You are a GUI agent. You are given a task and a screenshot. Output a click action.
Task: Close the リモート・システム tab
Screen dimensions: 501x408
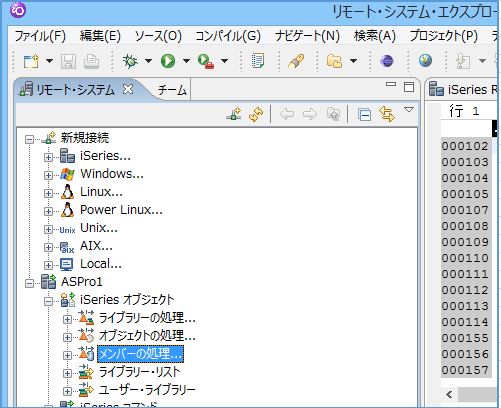click(x=128, y=89)
